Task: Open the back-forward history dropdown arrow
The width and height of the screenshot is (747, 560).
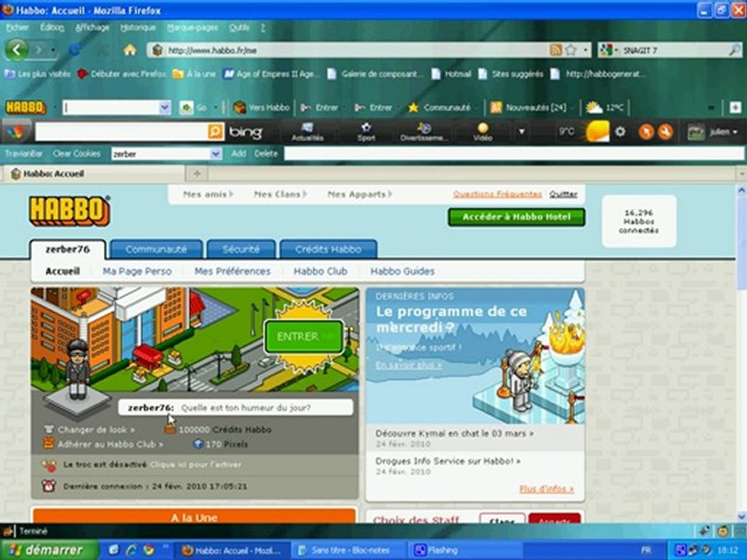Action: point(54,50)
